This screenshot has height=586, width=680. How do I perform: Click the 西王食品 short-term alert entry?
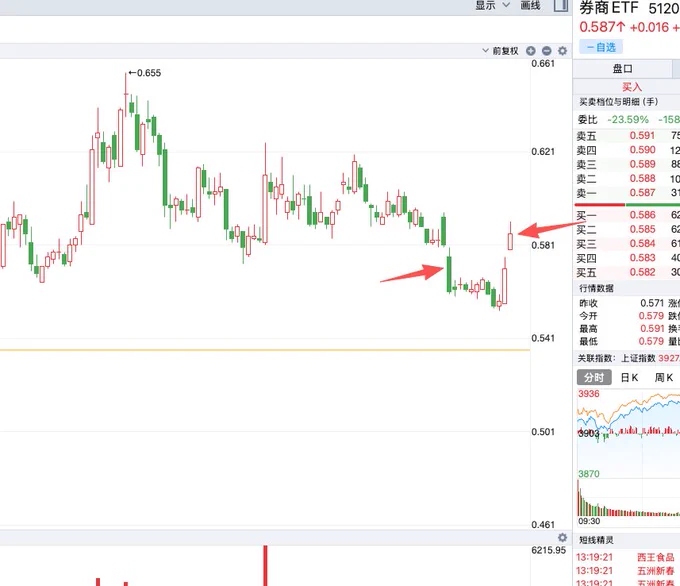click(x=655, y=557)
